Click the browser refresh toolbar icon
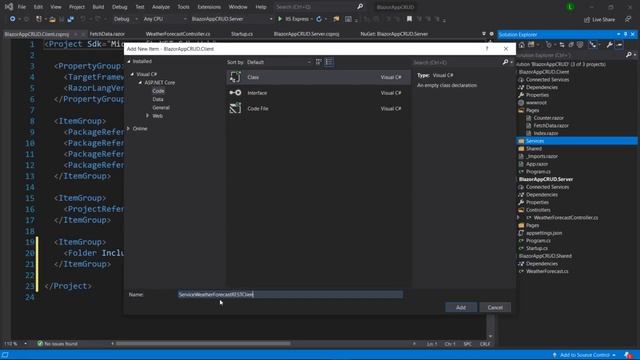Screen dimensions: 640x360 [319, 19]
